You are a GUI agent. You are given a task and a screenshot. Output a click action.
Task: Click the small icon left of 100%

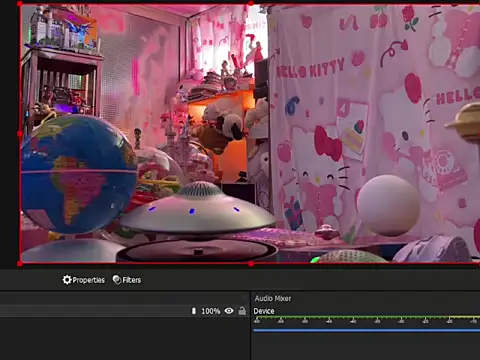click(x=194, y=311)
